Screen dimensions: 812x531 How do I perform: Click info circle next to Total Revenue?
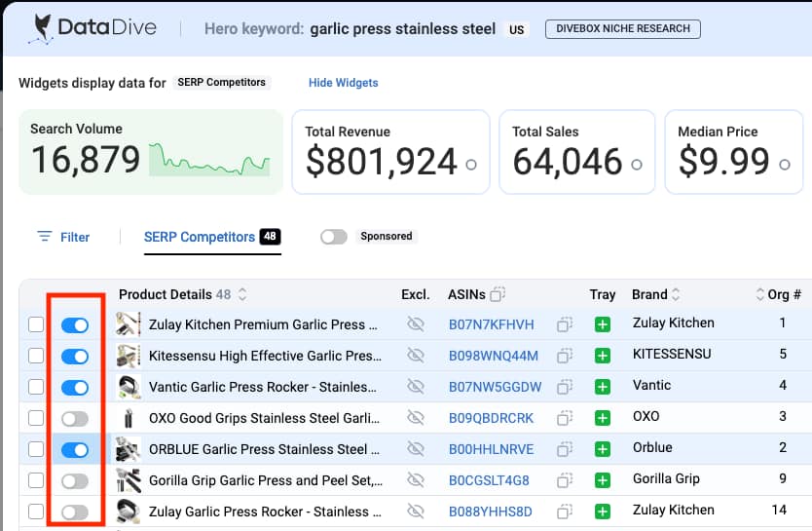pos(470,165)
